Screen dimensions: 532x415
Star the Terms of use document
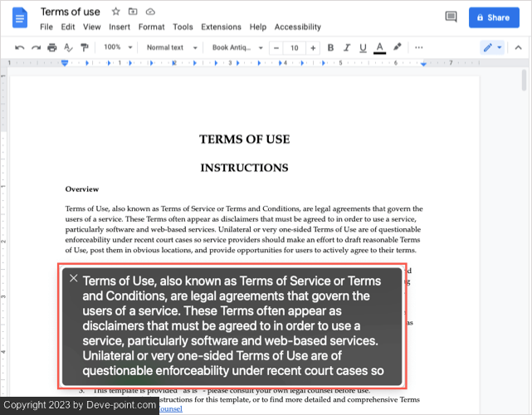116,12
